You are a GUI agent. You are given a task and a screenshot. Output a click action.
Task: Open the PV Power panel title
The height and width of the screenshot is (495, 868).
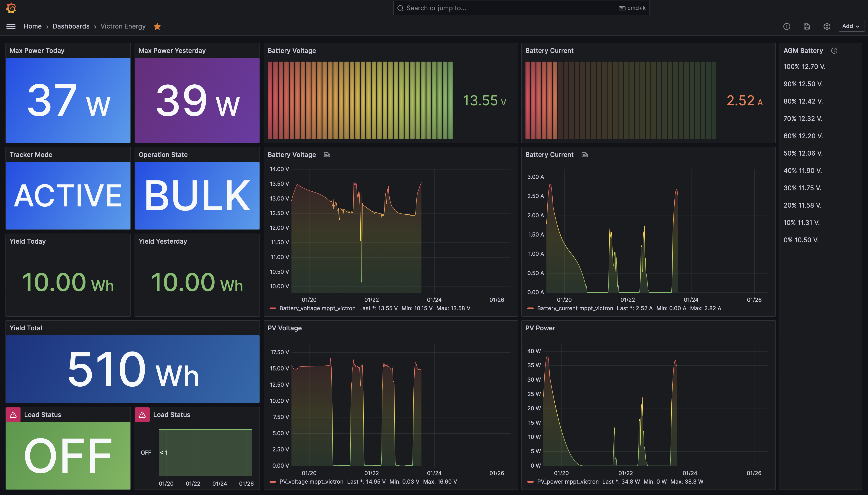pos(540,328)
